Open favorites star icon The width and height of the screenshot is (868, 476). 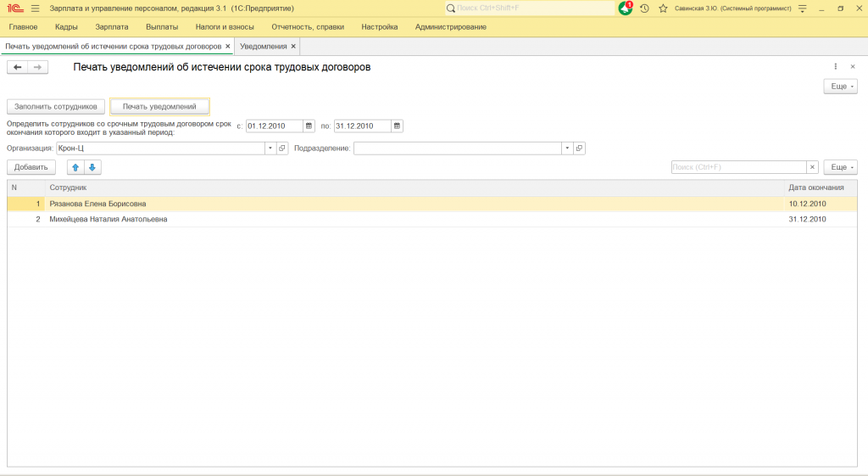pyautogui.click(x=663, y=8)
